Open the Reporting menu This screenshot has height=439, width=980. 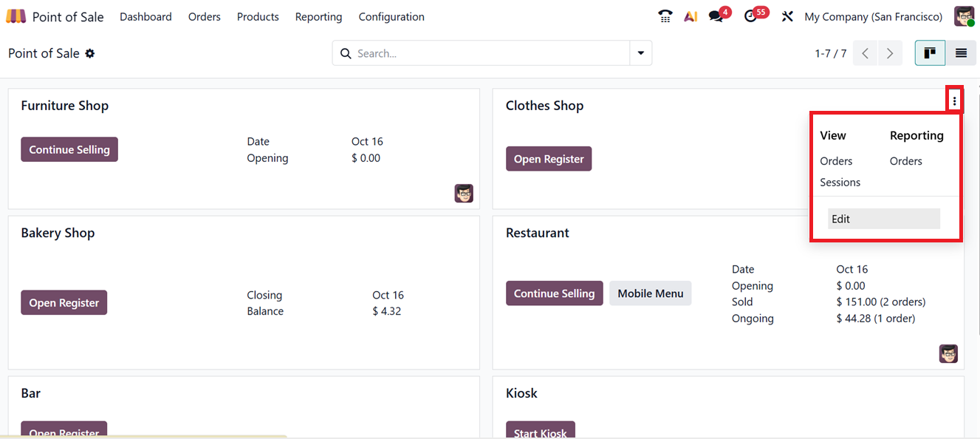pos(318,16)
